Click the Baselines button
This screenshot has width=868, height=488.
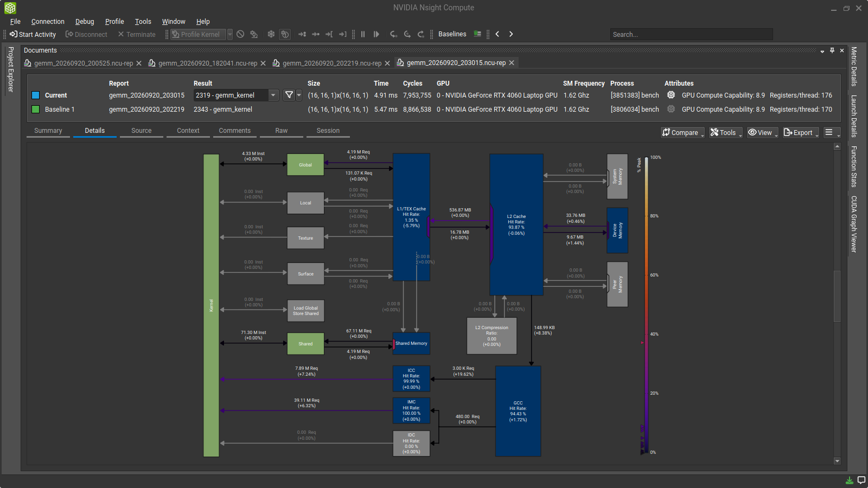coord(452,34)
